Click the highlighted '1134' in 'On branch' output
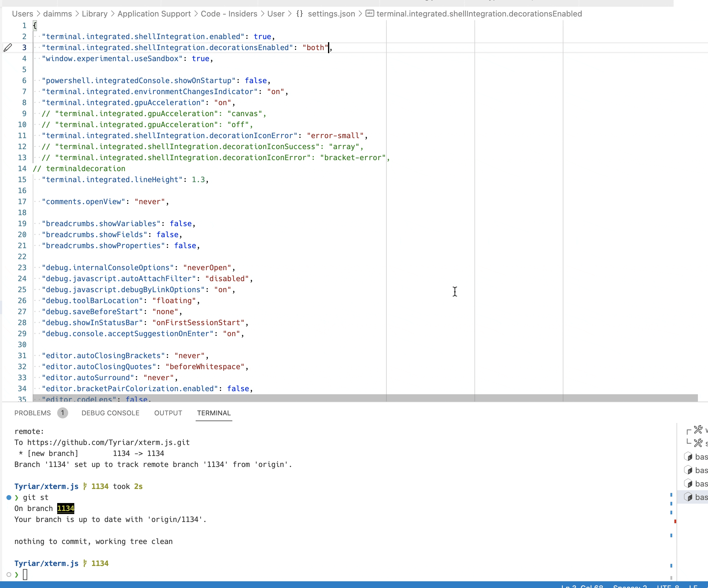Viewport: 708px width, 588px height. (x=66, y=508)
